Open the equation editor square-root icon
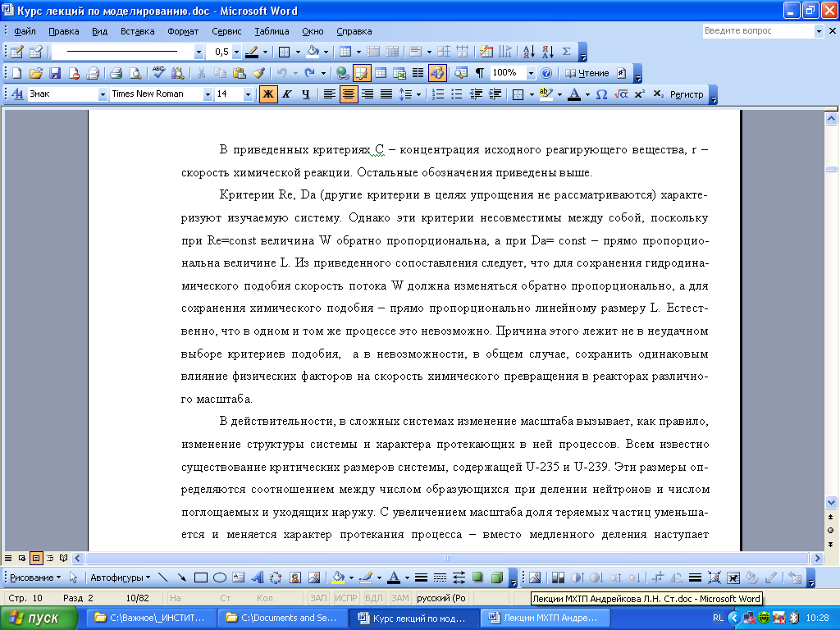 coord(621,94)
